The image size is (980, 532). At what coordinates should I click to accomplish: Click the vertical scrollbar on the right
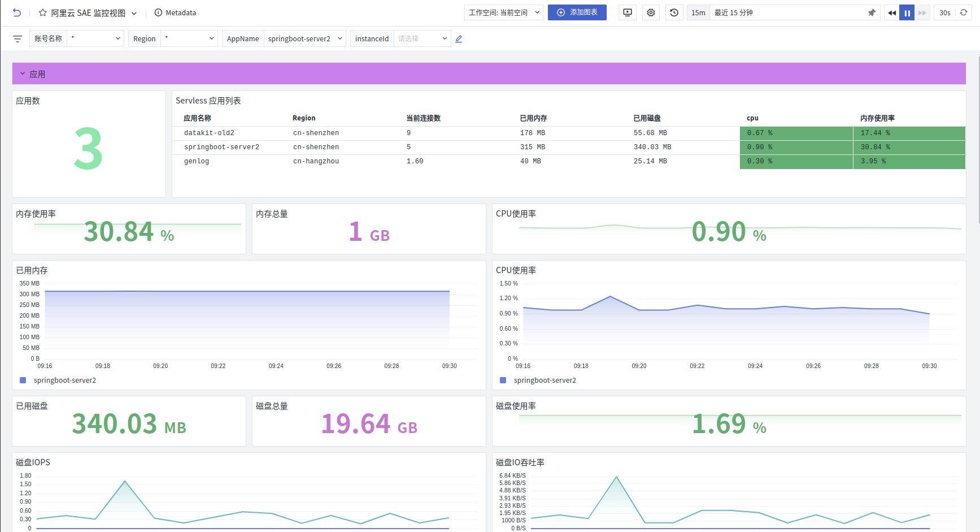pos(978,139)
